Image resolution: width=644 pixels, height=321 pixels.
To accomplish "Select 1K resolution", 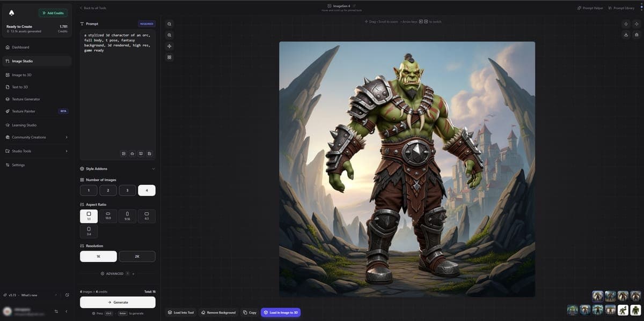I will tap(98, 256).
